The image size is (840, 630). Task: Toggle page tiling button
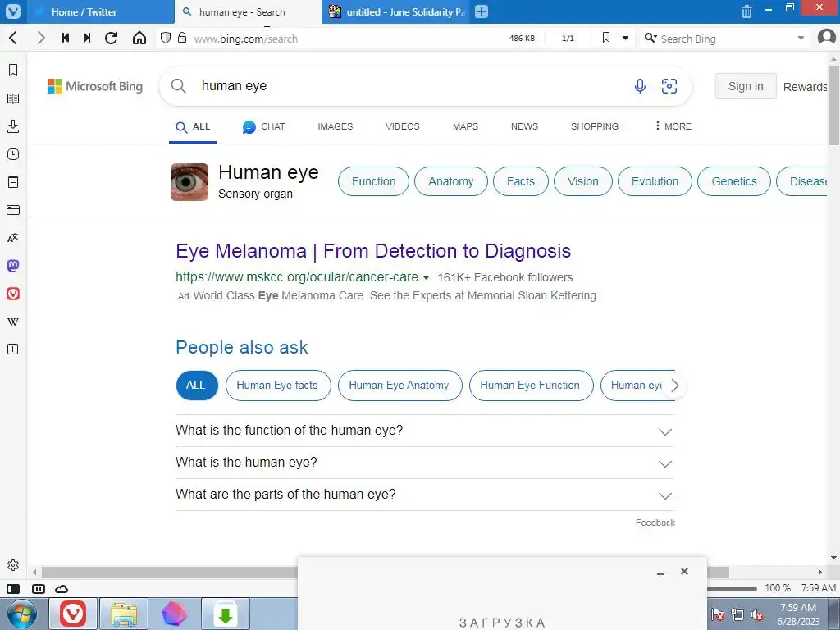point(39,589)
